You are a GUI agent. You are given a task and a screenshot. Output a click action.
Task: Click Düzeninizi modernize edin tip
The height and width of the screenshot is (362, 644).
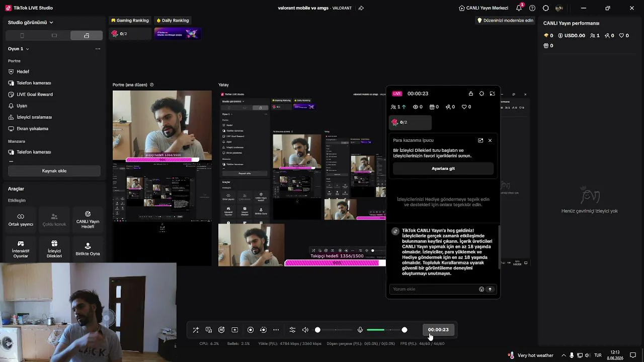tap(505, 21)
